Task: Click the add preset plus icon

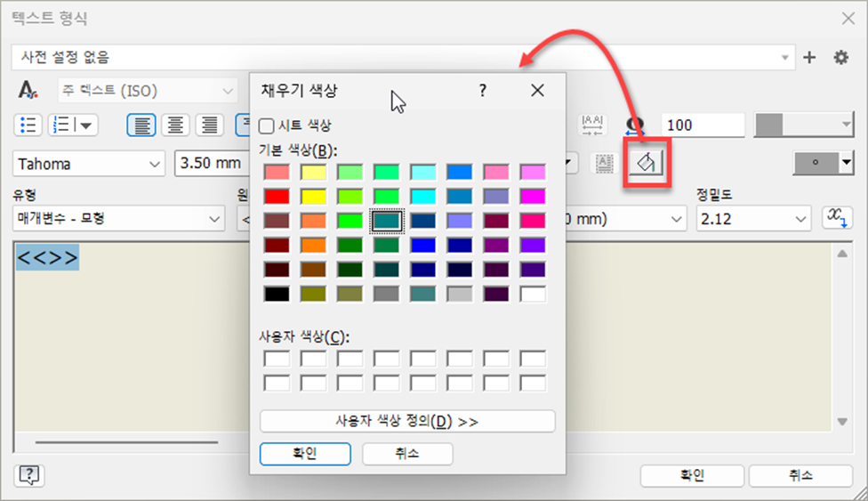Action: tap(809, 57)
